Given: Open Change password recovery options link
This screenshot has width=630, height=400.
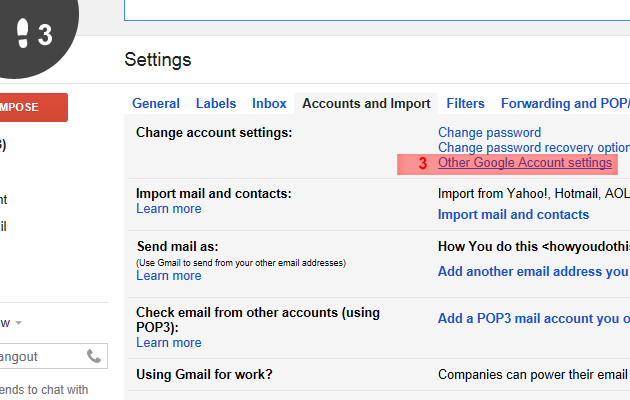Looking at the screenshot, I should (534, 147).
